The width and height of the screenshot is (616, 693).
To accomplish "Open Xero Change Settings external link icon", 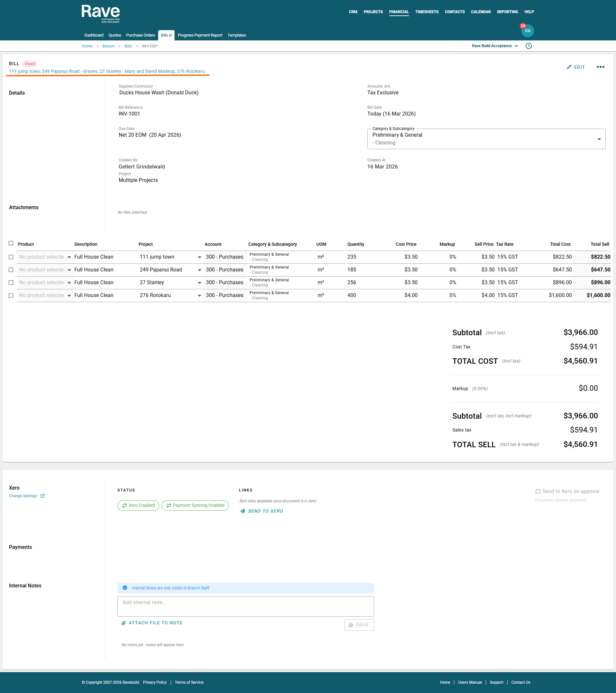I will pos(42,496).
